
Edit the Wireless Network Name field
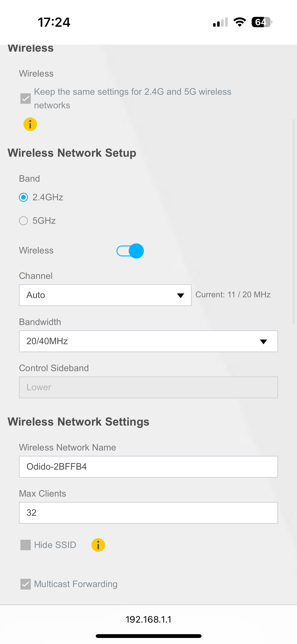tap(148, 467)
